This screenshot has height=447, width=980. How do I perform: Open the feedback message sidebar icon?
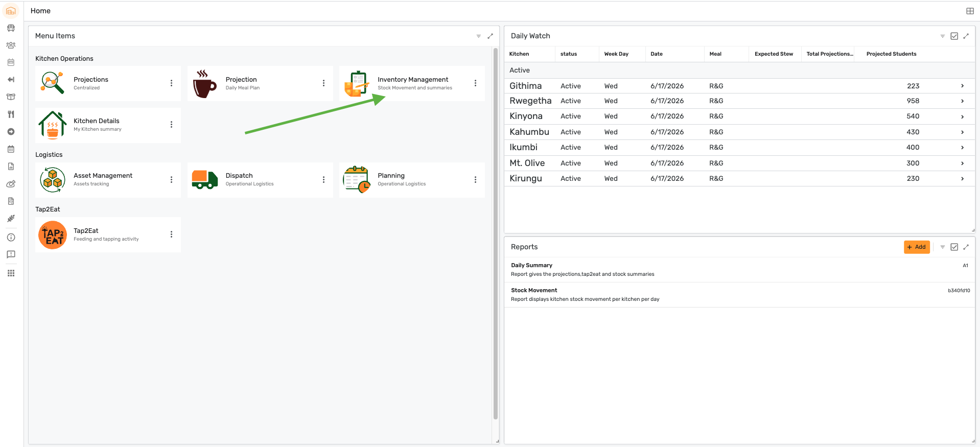pos(11,254)
